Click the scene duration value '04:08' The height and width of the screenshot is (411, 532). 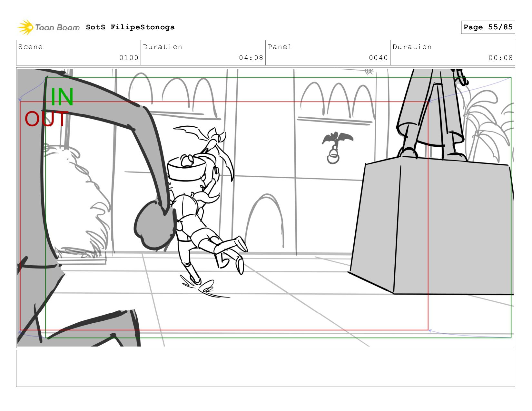click(x=251, y=58)
